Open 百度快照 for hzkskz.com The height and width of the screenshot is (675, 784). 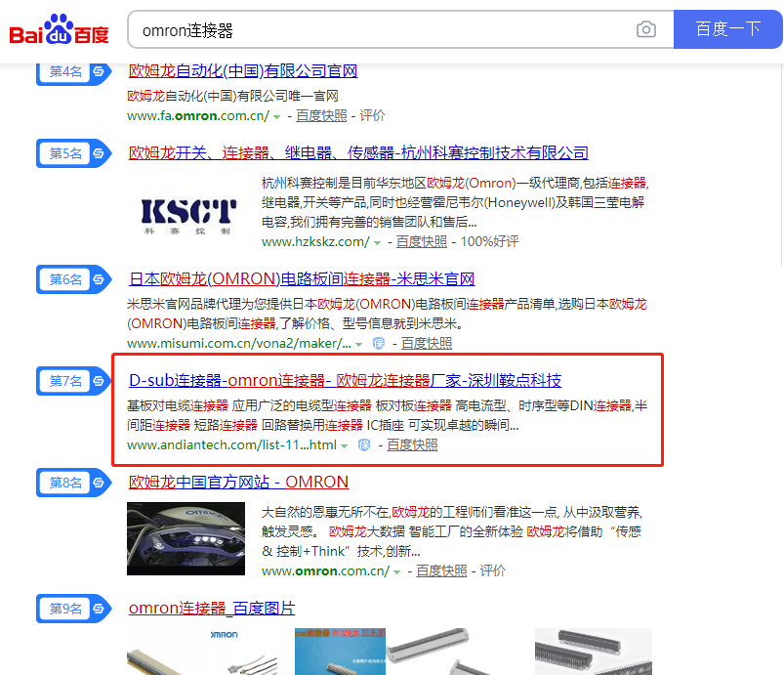422,241
